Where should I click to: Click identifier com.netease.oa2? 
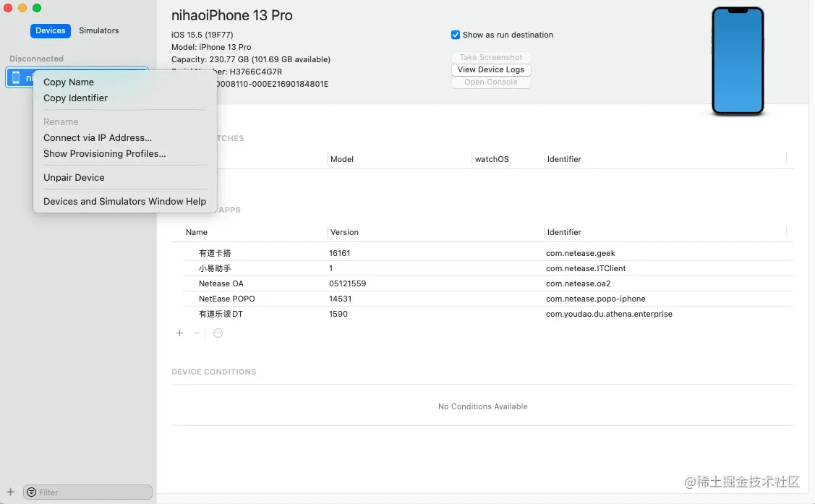[x=578, y=283]
